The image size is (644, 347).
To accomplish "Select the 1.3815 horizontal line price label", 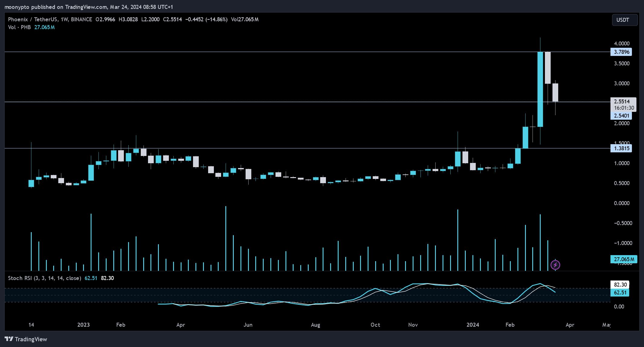I will (x=621, y=148).
